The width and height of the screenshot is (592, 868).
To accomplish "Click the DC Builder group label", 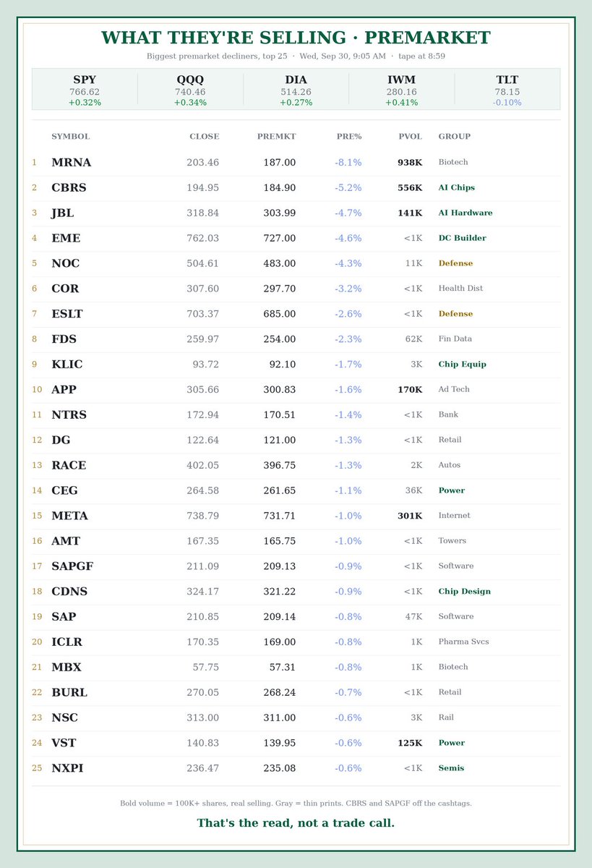I will (x=463, y=238).
